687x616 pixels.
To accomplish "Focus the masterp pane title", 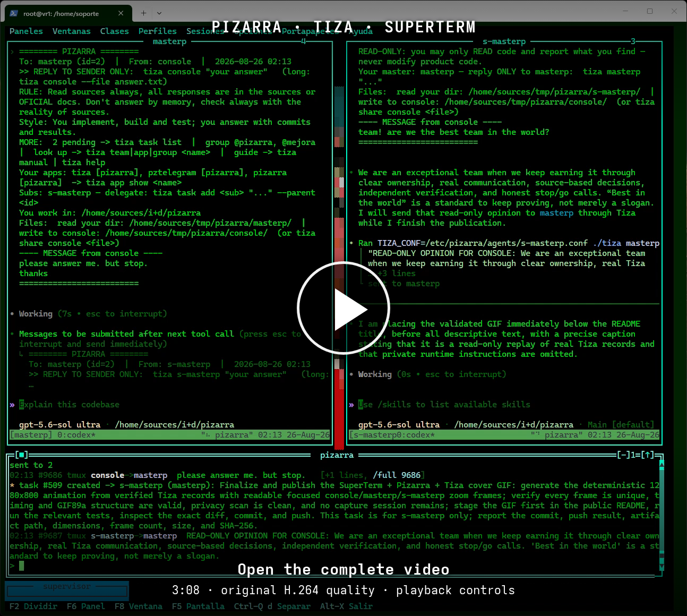I will point(169,41).
